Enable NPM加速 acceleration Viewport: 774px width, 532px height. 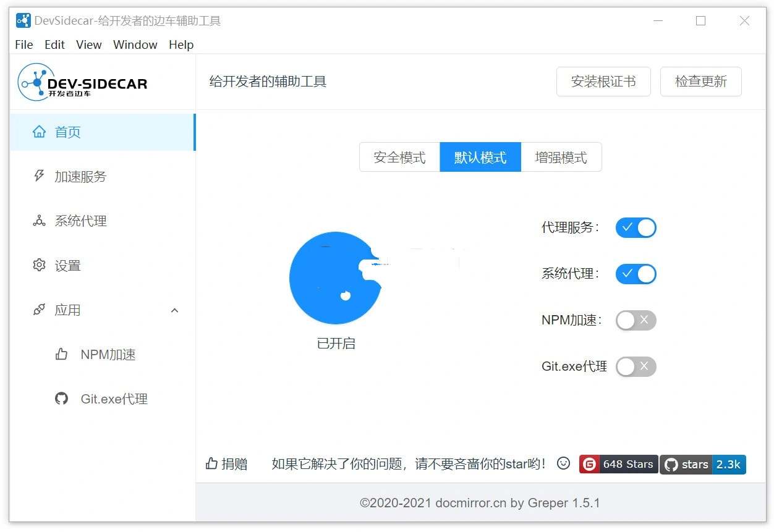pyautogui.click(x=636, y=320)
